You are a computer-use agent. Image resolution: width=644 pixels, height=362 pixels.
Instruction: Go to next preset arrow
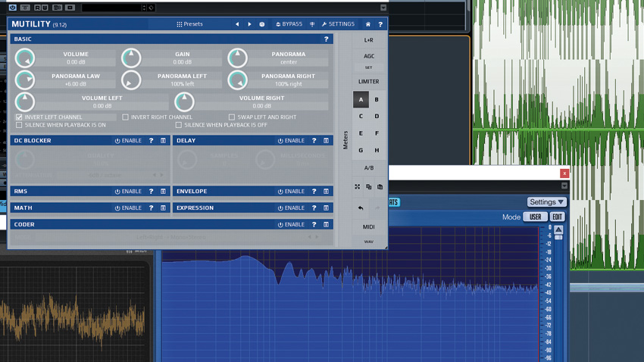pos(249,24)
